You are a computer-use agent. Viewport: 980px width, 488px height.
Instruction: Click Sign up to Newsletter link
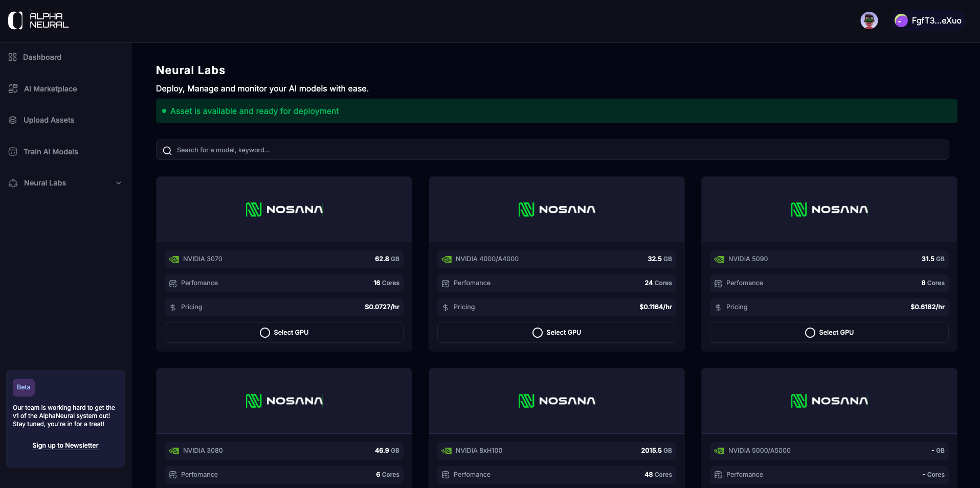click(65, 446)
